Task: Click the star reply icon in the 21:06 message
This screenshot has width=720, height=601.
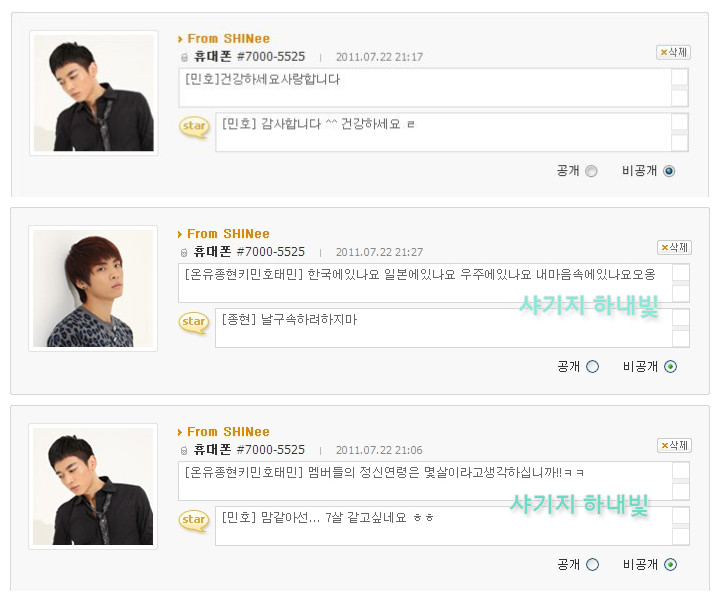Action: pos(193,520)
